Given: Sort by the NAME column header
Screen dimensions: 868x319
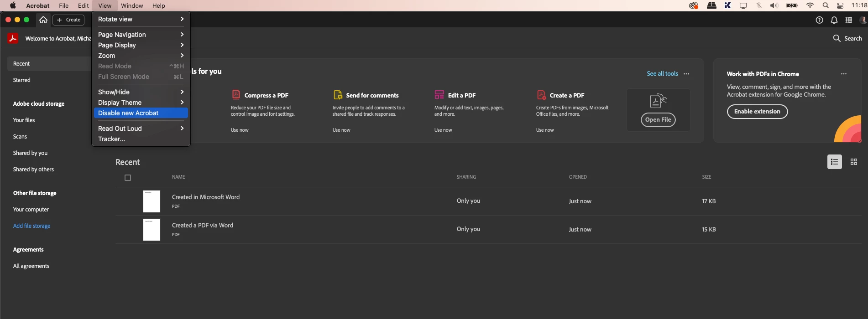Looking at the screenshot, I should pyautogui.click(x=178, y=177).
